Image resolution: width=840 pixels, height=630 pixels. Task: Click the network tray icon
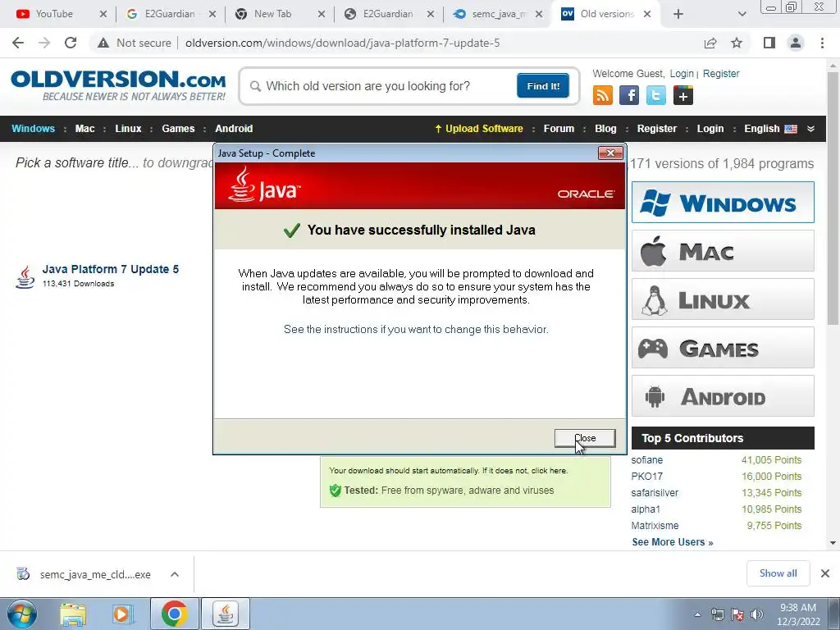point(717,614)
